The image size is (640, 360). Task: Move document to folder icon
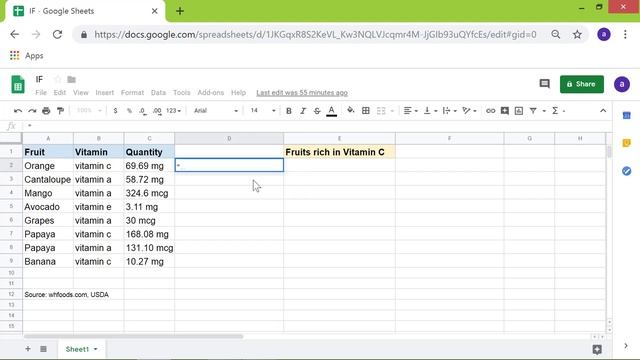pyautogui.click(x=71, y=79)
